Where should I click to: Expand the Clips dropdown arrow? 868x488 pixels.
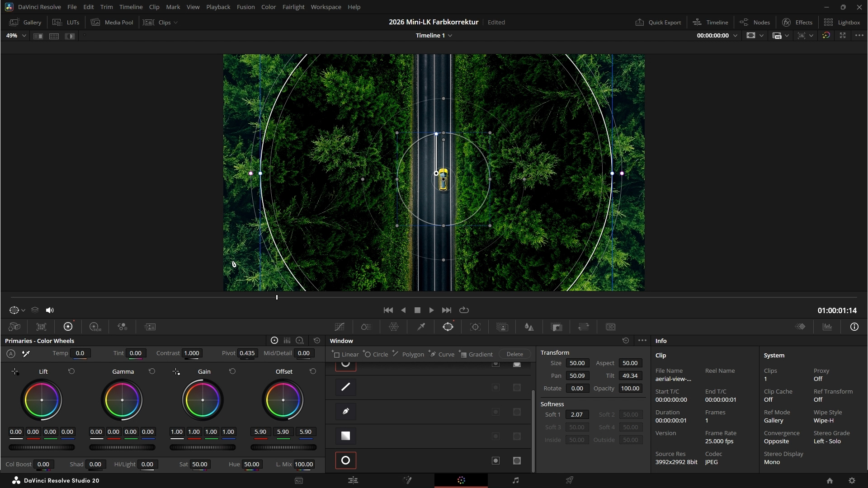tap(176, 23)
